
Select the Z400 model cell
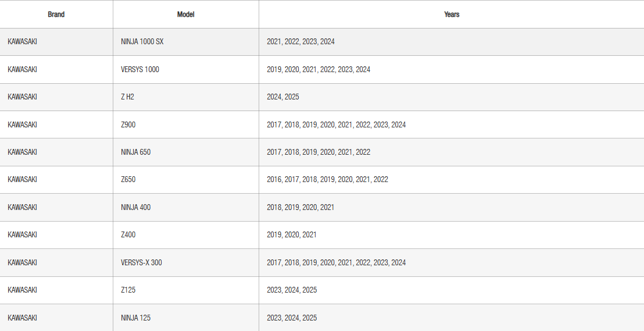[128, 234]
